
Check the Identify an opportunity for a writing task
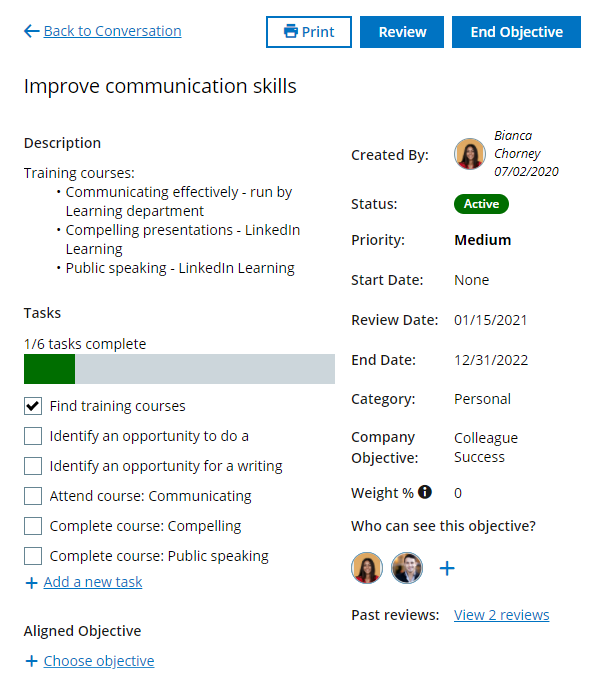point(33,466)
